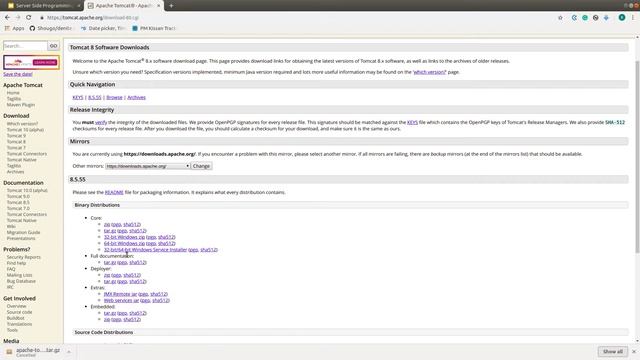Click the ApacheCon banner image

pyautogui.click(x=31, y=62)
